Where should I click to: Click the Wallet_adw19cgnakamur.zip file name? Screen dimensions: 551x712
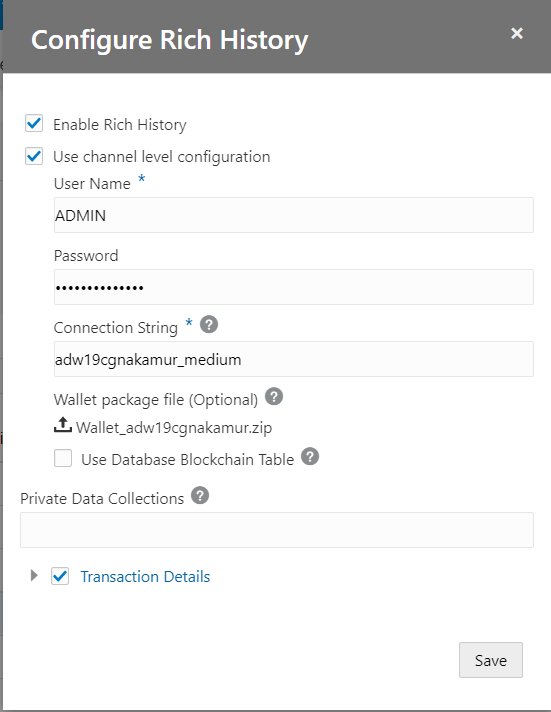[174, 428]
